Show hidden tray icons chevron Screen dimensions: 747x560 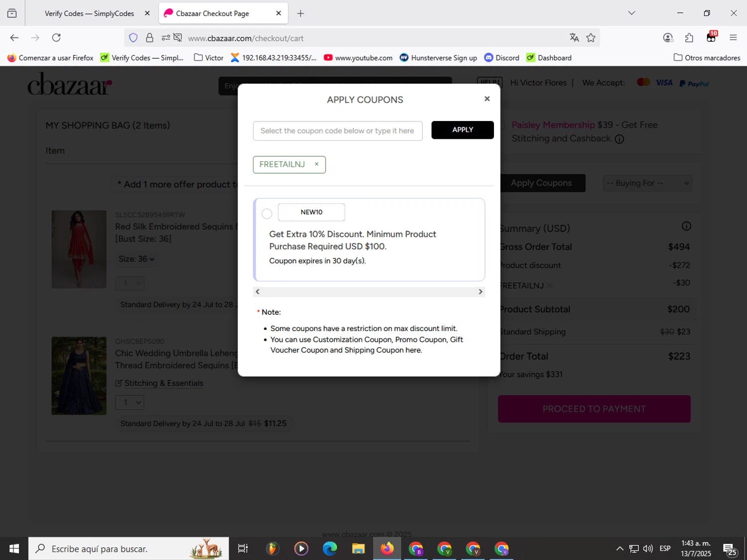(x=620, y=549)
